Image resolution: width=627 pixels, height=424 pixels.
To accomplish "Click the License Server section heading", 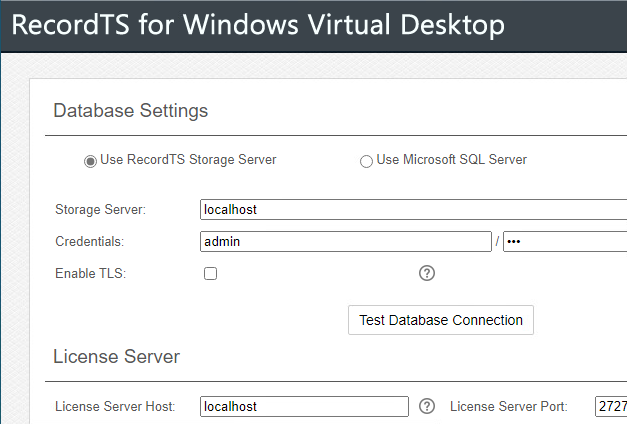I will [x=116, y=356].
